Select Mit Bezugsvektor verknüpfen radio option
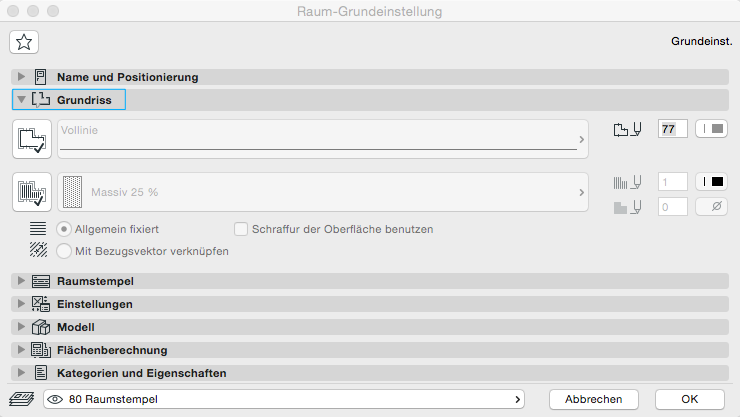 coord(66,251)
